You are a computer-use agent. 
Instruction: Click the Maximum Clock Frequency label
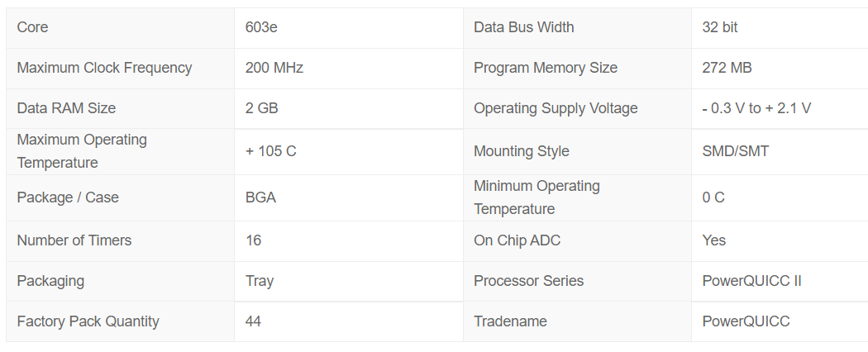(105, 68)
